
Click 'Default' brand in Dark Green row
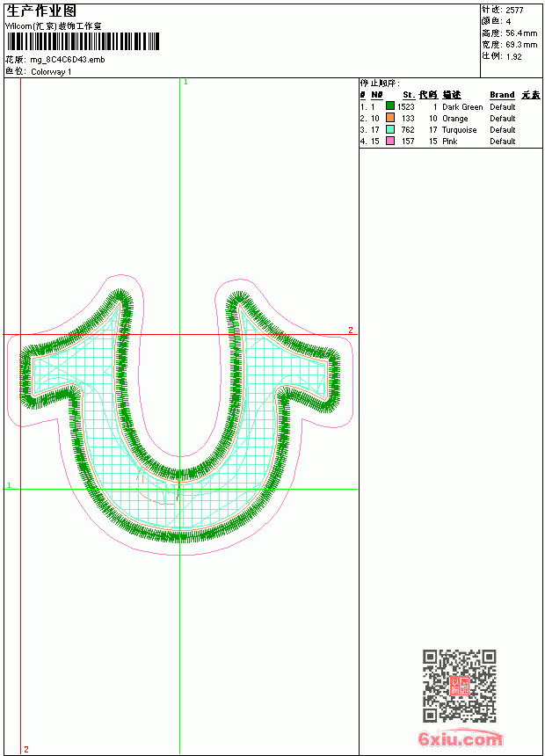[503, 107]
